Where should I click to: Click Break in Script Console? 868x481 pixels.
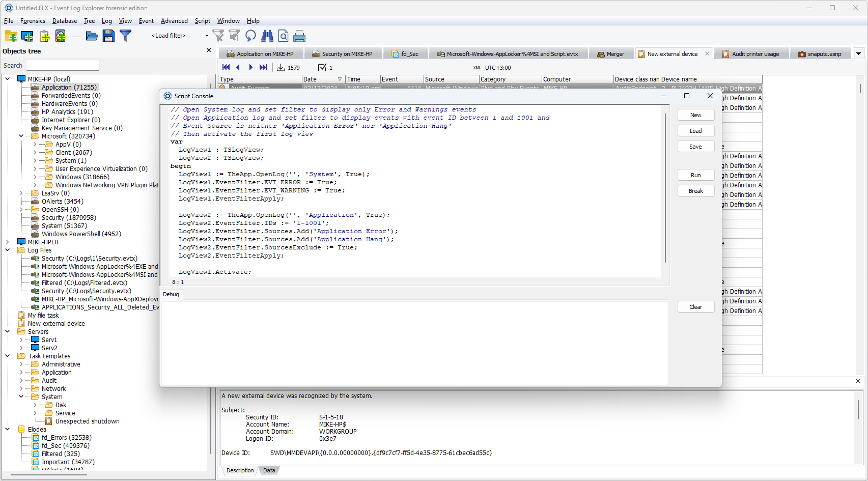tap(696, 191)
